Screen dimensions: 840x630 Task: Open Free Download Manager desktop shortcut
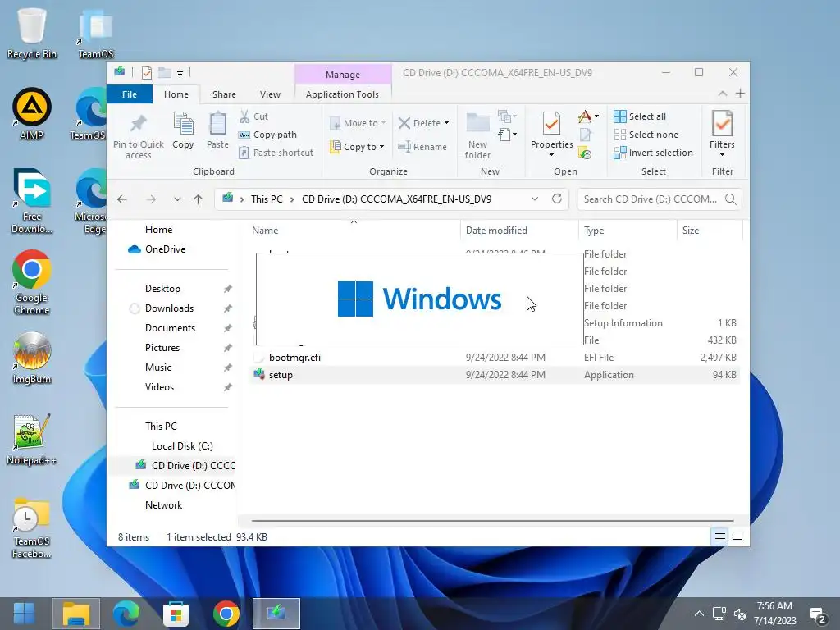point(32,201)
